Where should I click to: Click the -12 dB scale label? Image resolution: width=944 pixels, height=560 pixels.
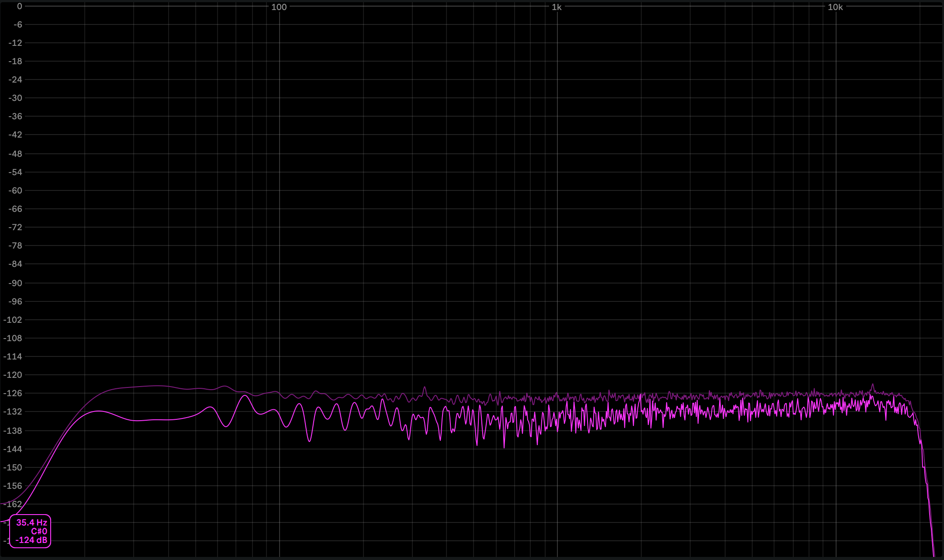pos(15,43)
